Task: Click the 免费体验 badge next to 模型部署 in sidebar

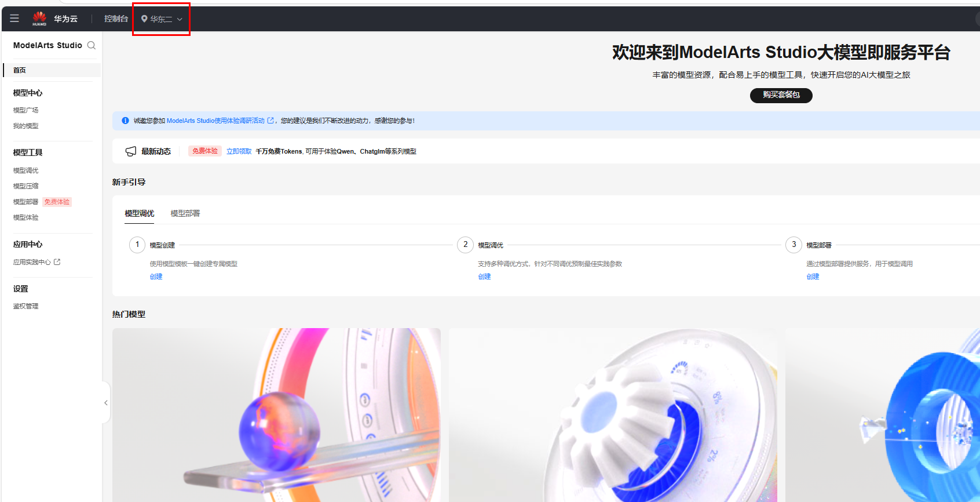Action: [x=57, y=202]
